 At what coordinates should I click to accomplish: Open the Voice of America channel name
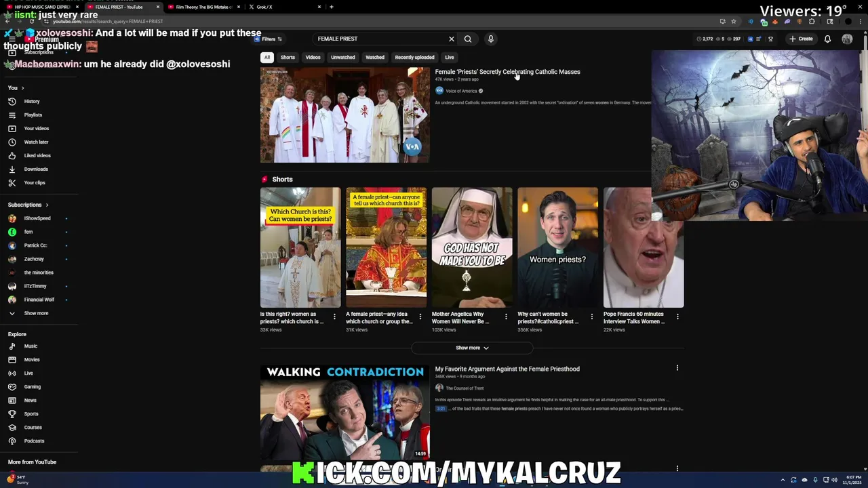pos(461,91)
